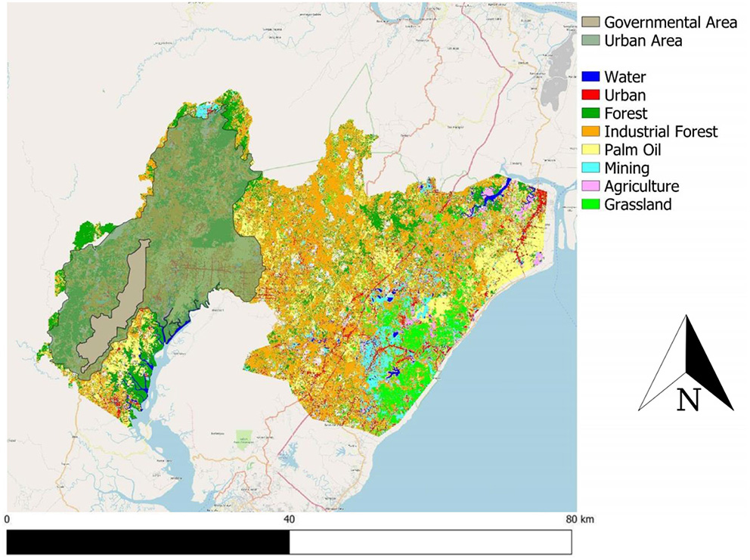
Task: Pick the yellow Palm Oil swatch
Action: pos(590,150)
